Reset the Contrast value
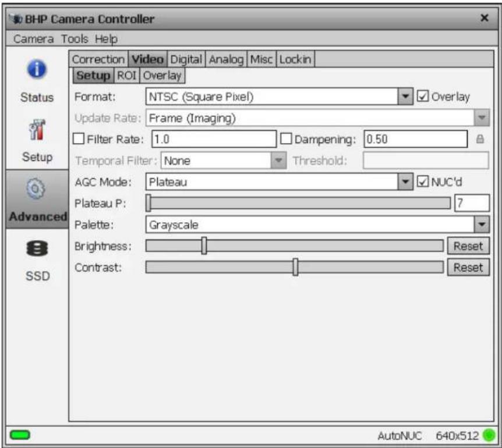This screenshot has height=448, width=502. 468,267
